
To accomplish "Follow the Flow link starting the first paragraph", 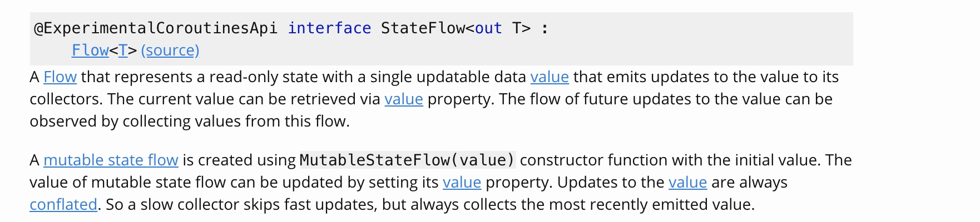I will (60, 77).
